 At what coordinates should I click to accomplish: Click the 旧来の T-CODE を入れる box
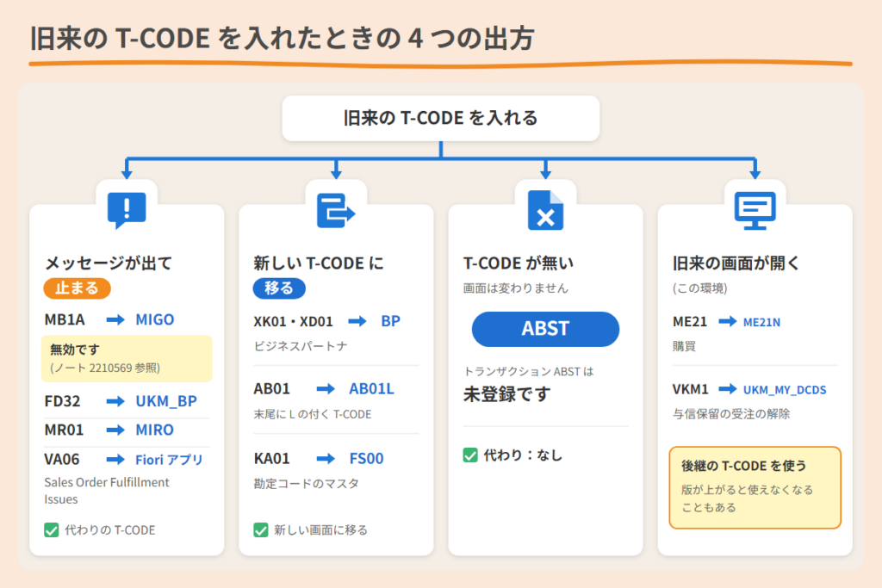tap(440, 118)
